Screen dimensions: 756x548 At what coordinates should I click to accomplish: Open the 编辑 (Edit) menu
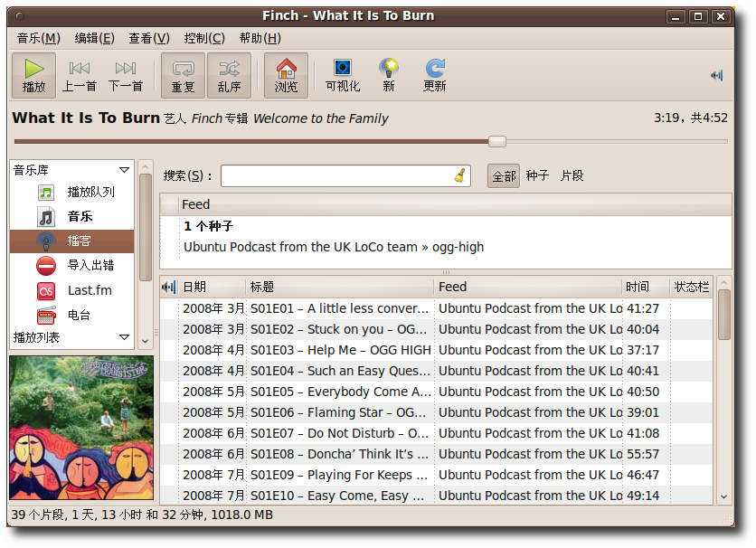coord(94,38)
